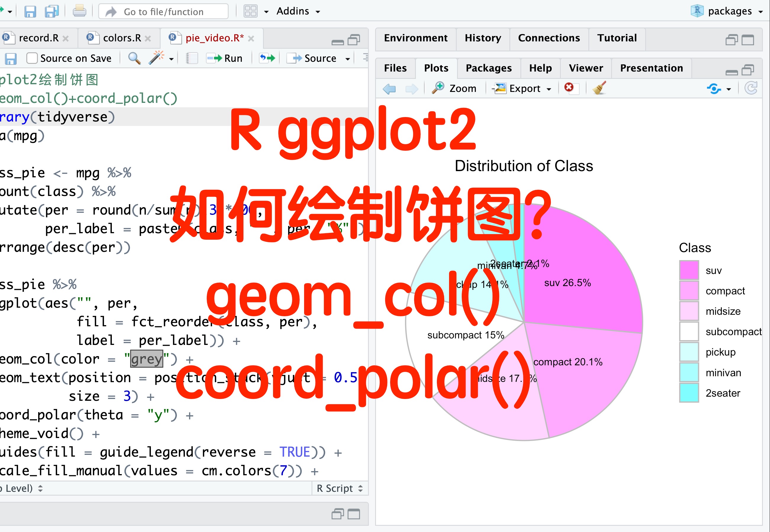Click the re-run previous code icon
The image size is (770, 532).
click(x=267, y=58)
